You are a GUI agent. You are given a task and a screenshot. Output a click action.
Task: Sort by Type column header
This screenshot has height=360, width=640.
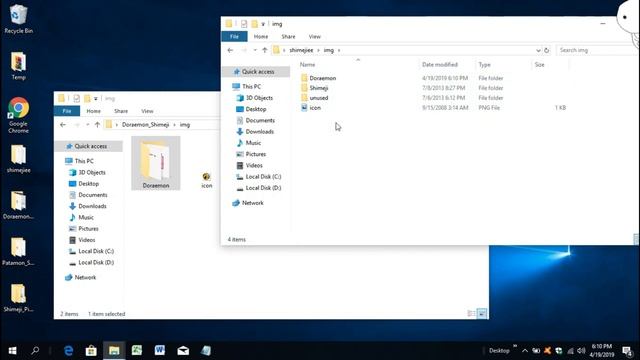click(x=484, y=64)
